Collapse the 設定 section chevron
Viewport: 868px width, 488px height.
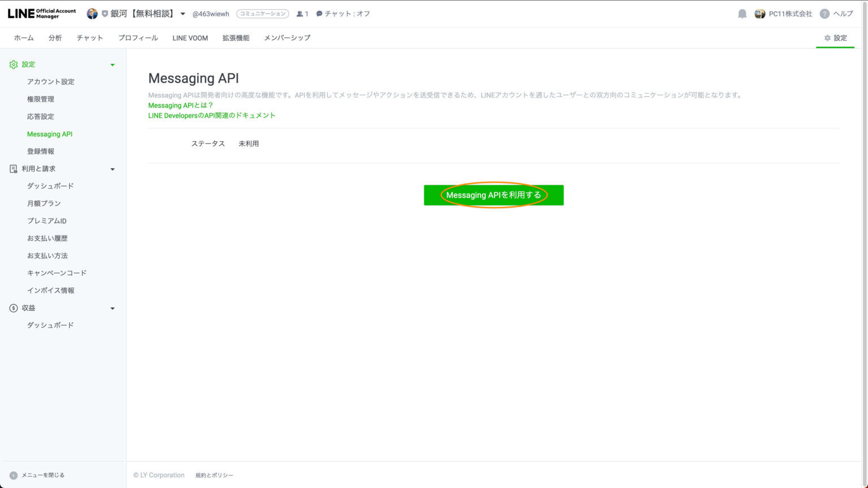pos(112,64)
